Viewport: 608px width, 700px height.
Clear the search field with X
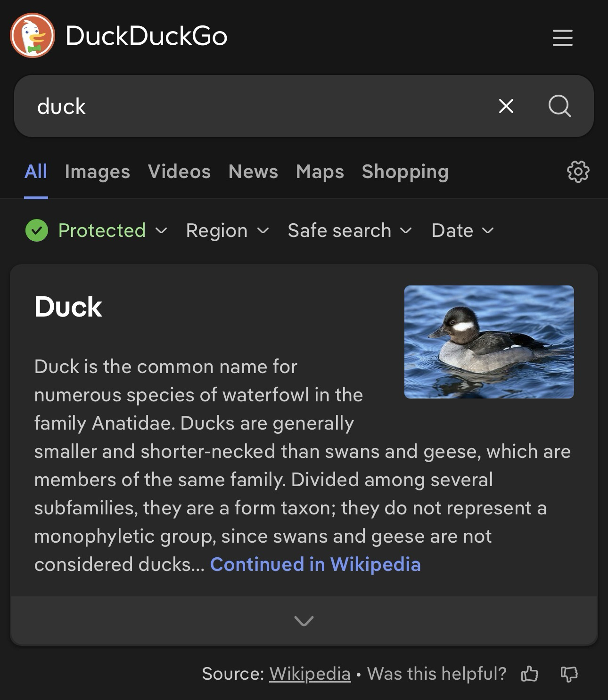coord(506,106)
